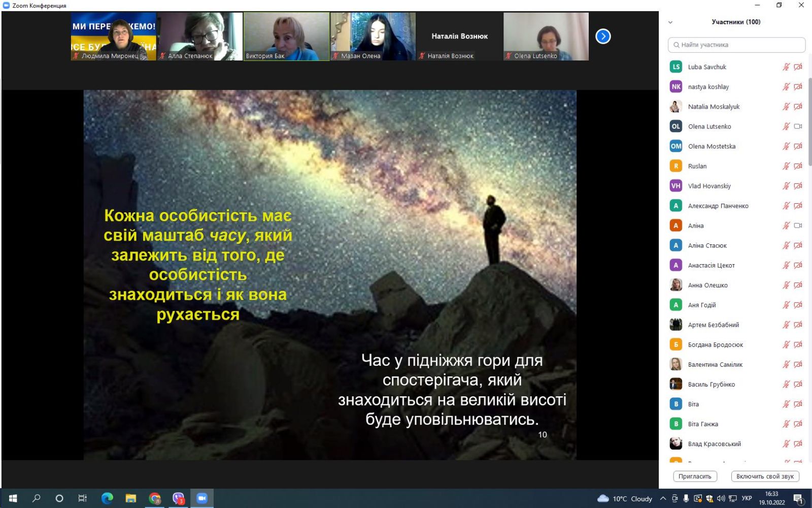Click Включить свой звук button

tap(765, 477)
